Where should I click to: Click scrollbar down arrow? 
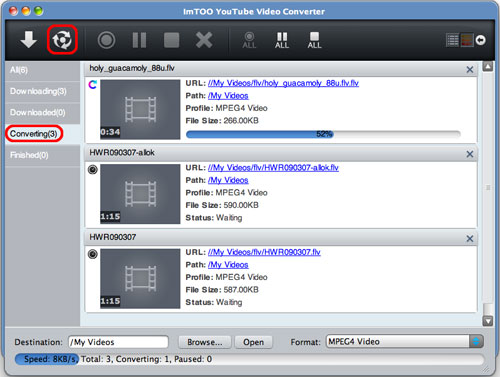(x=488, y=321)
